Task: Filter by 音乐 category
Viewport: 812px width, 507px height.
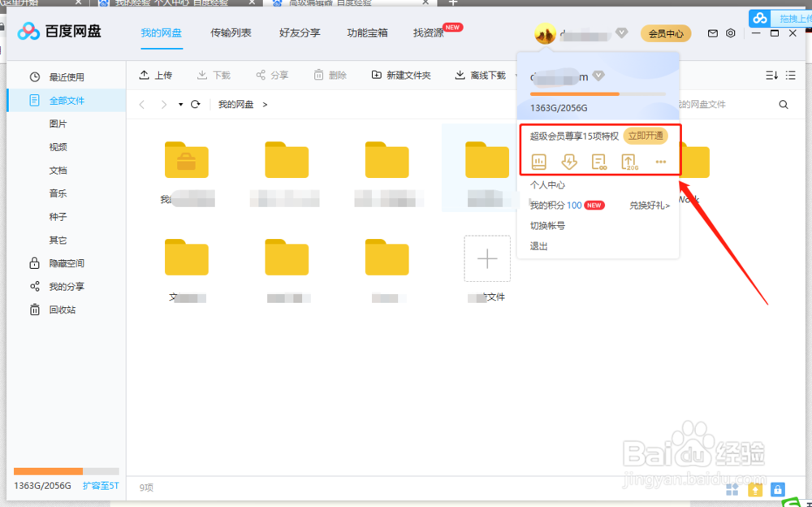Action: point(58,193)
